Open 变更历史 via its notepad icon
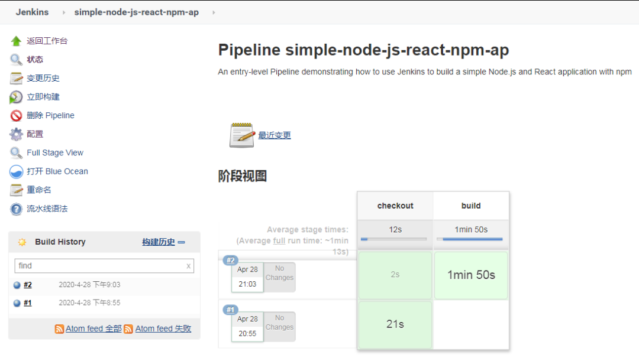639x364 pixels. tap(16, 78)
